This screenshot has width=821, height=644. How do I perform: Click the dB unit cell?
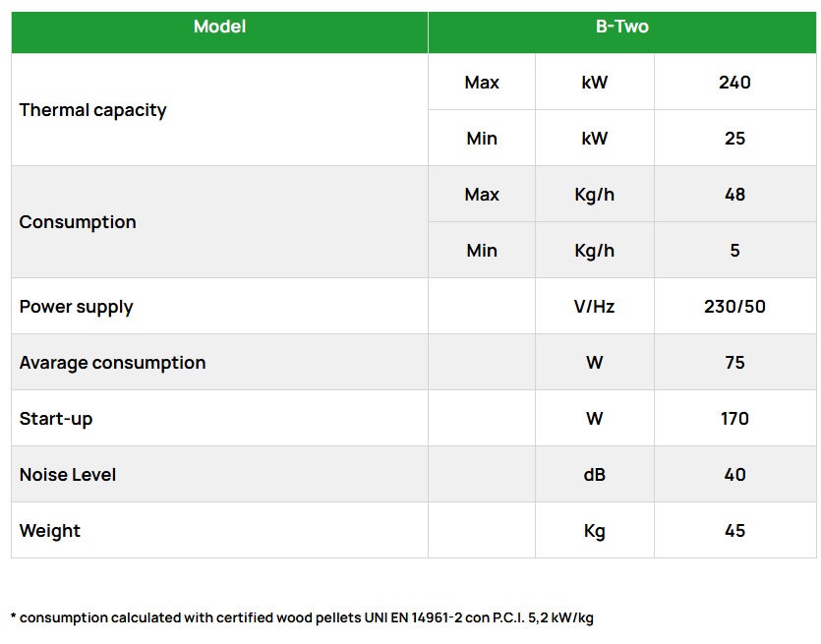tap(594, 475)
